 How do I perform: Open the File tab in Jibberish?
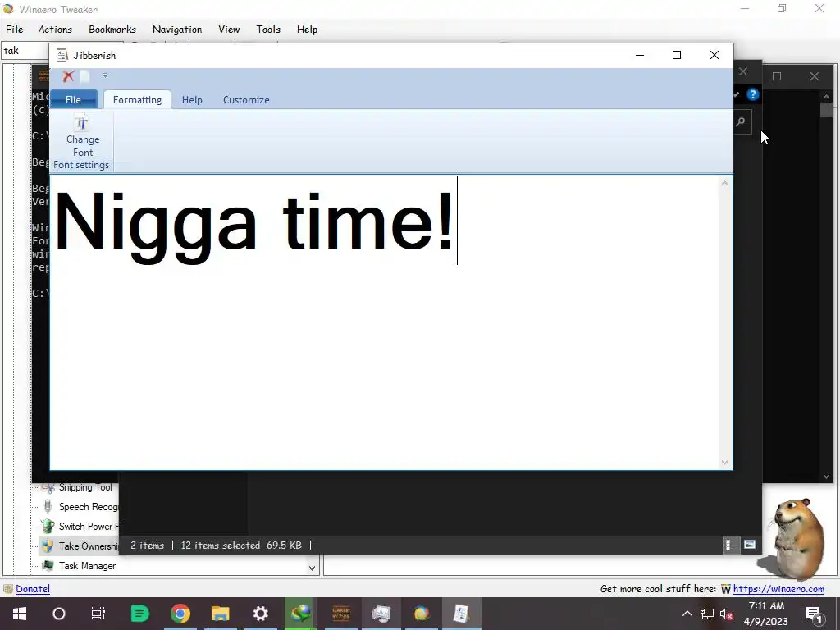pos(73,99)
